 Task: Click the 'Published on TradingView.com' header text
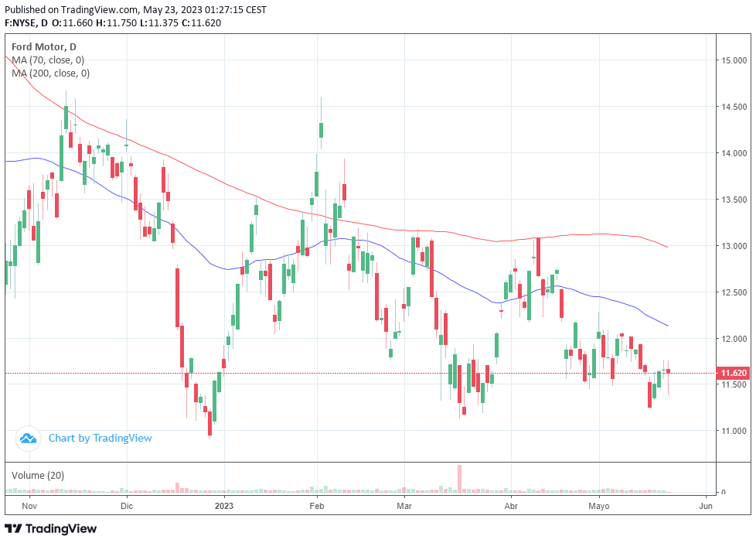135,9
